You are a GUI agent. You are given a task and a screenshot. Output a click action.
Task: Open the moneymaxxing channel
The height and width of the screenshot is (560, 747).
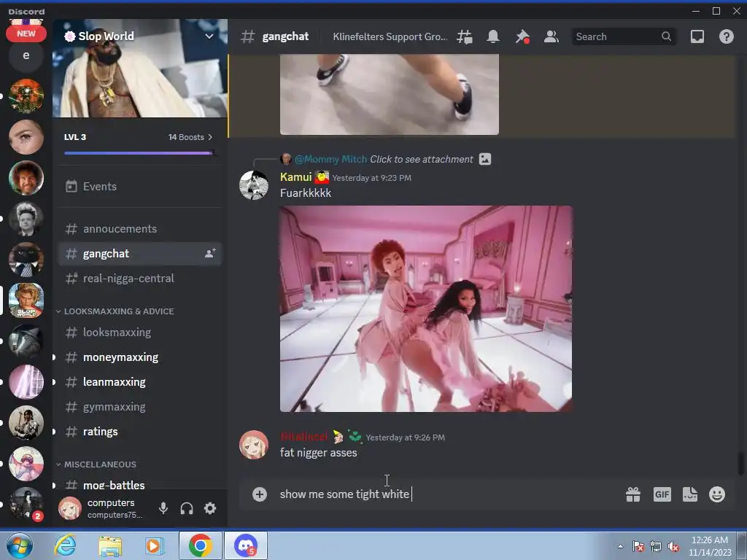(x=139, y=357)
